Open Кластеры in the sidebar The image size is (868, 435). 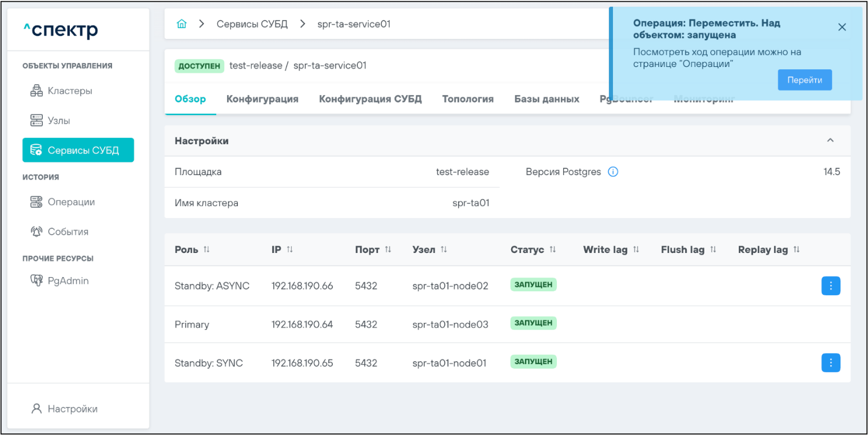69,91
